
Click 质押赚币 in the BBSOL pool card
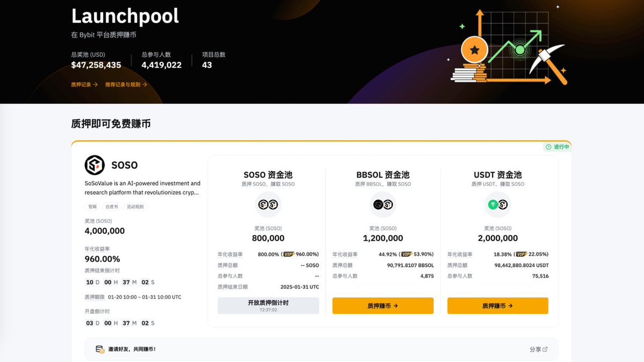[x=382, y=305]
